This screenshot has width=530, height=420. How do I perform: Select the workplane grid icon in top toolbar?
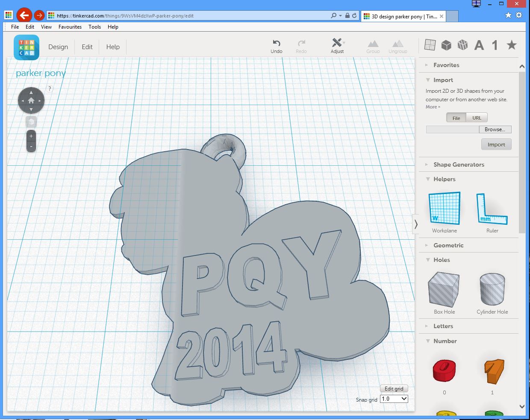[430, 45]
